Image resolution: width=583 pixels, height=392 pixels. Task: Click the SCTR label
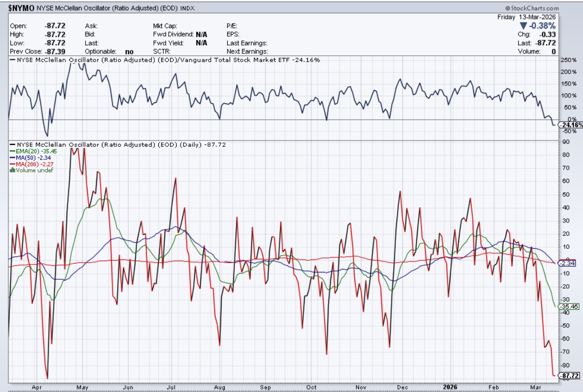[161, 51]
